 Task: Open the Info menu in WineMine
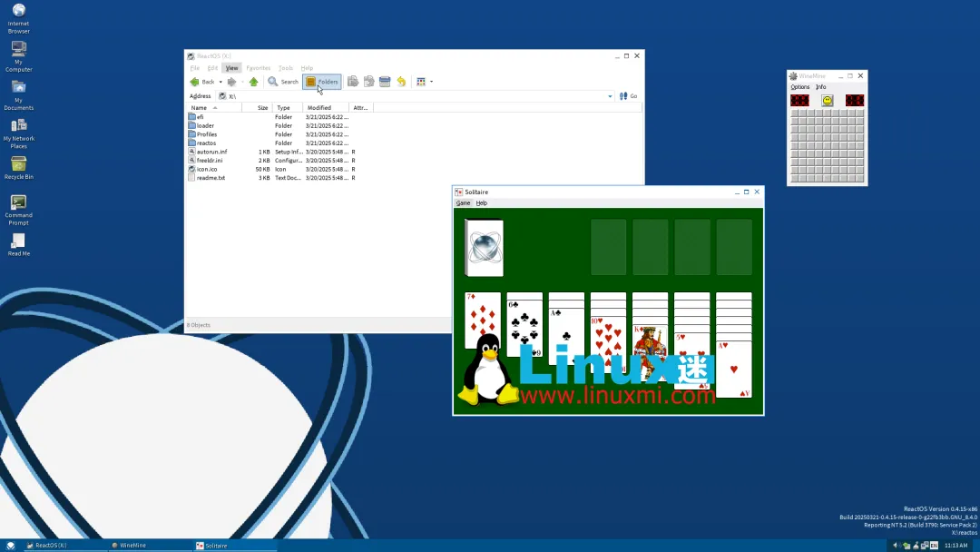(x=820, y=87)
